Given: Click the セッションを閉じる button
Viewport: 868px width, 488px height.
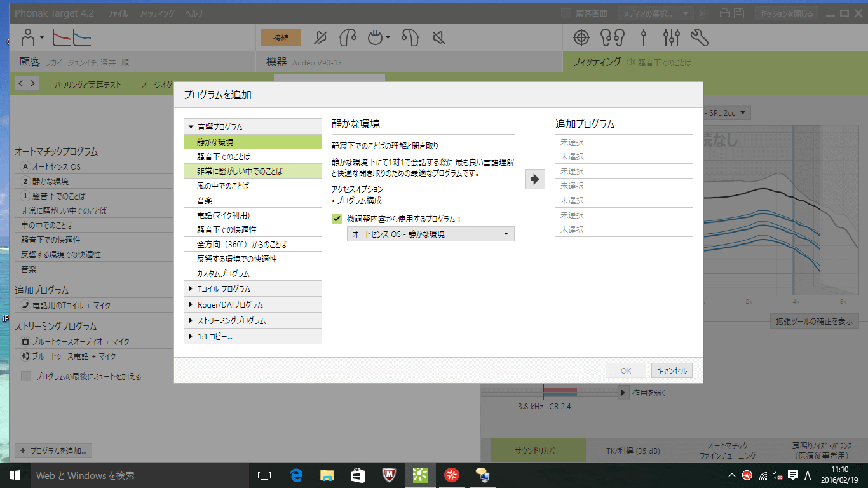Looking at the screenshot, I should coord(786,13).
